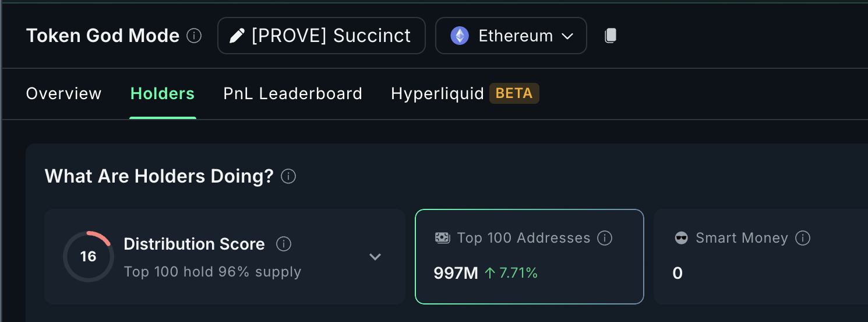Open the PnL Leaderboard tab
The width and height of the screenshot is (868, 322).
[x=293, y=93]
